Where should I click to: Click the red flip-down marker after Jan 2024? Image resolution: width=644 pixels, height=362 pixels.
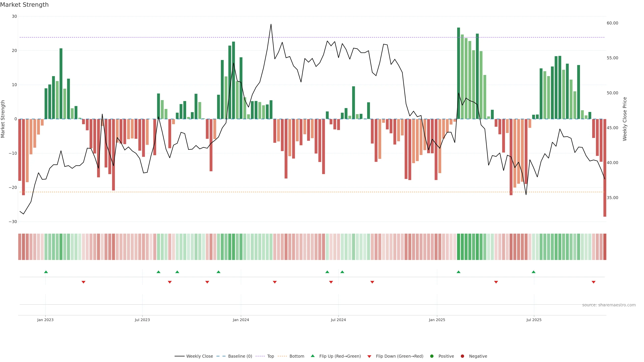tap(275, 282)
